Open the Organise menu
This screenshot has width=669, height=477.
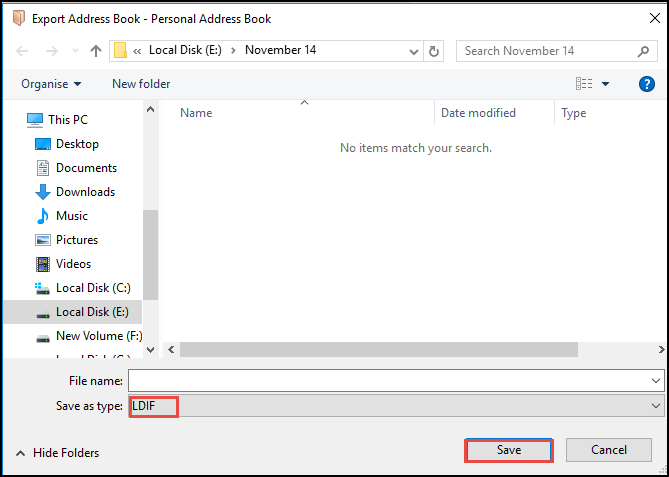51,84
